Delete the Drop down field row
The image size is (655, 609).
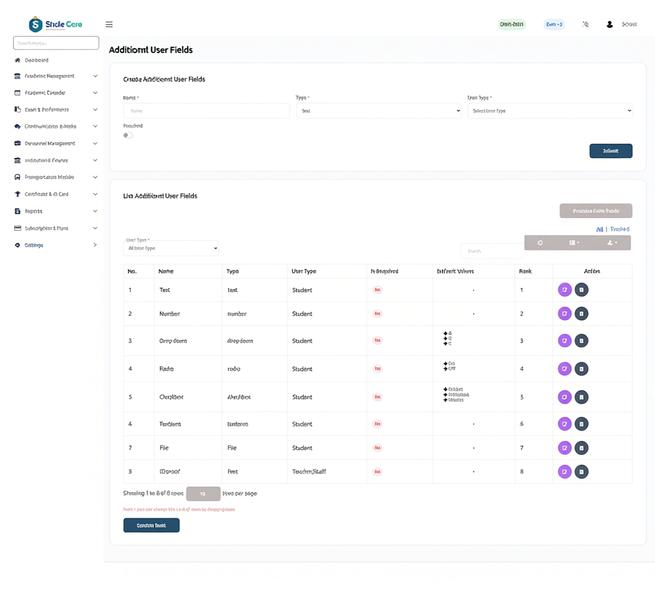[581, 341]
